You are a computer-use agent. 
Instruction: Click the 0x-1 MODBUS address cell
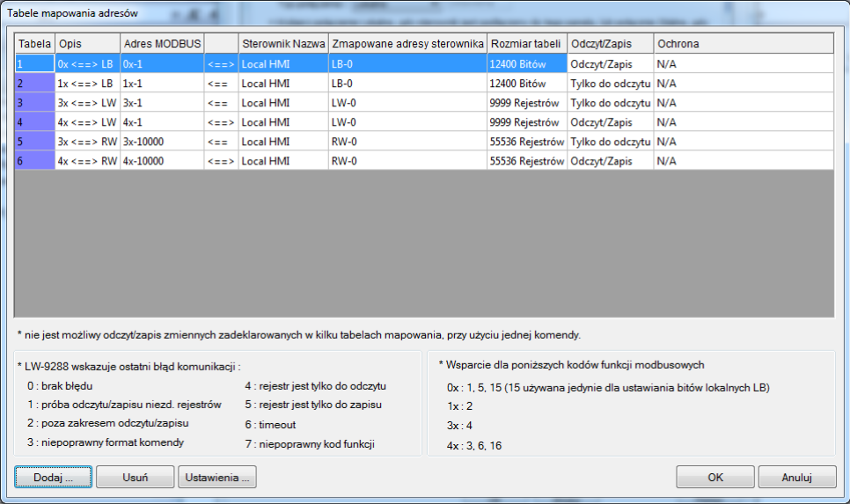[162, 64]
